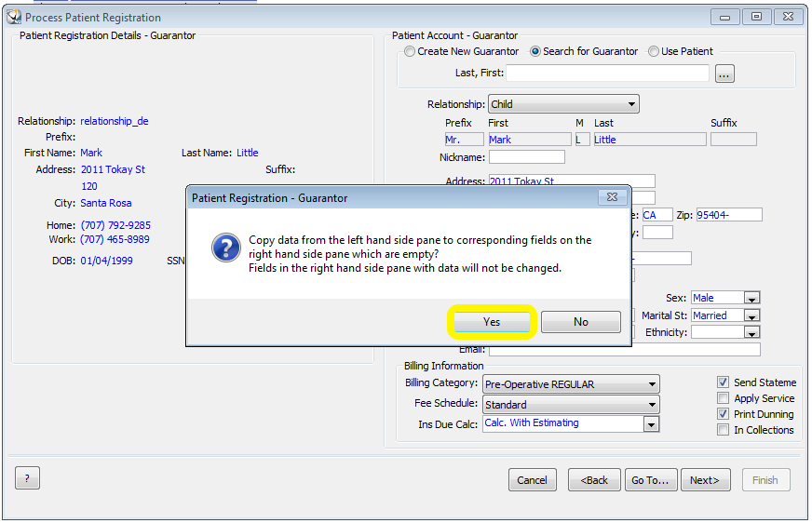This screenshot has height=523, width=812.
Task: Click the Cancel button
Action: point(532,480)
